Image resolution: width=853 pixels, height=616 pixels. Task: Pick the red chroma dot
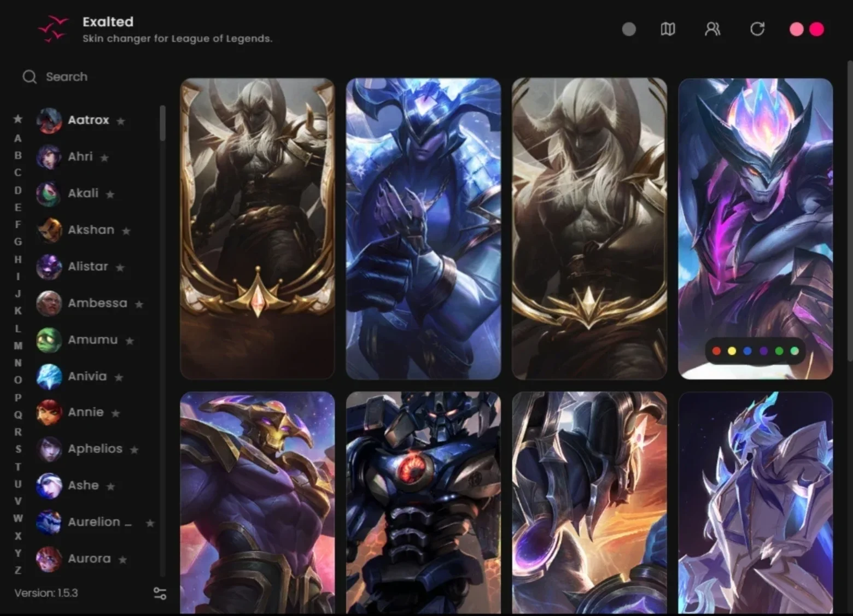[x=716, y=351]
